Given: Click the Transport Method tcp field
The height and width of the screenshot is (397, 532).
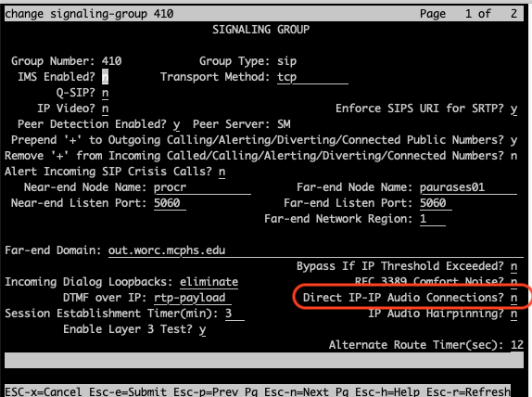Looking at the screenshot, I should pos(312,77).
